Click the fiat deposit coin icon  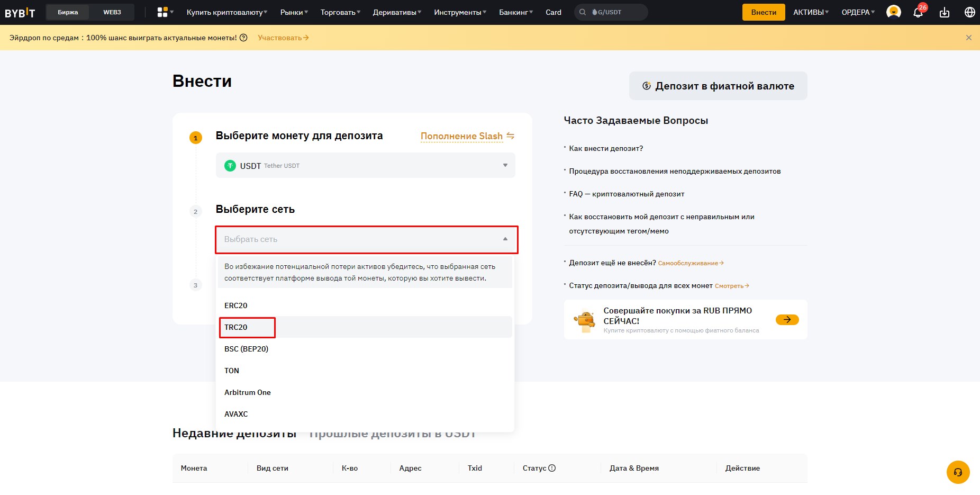(647, 86)
